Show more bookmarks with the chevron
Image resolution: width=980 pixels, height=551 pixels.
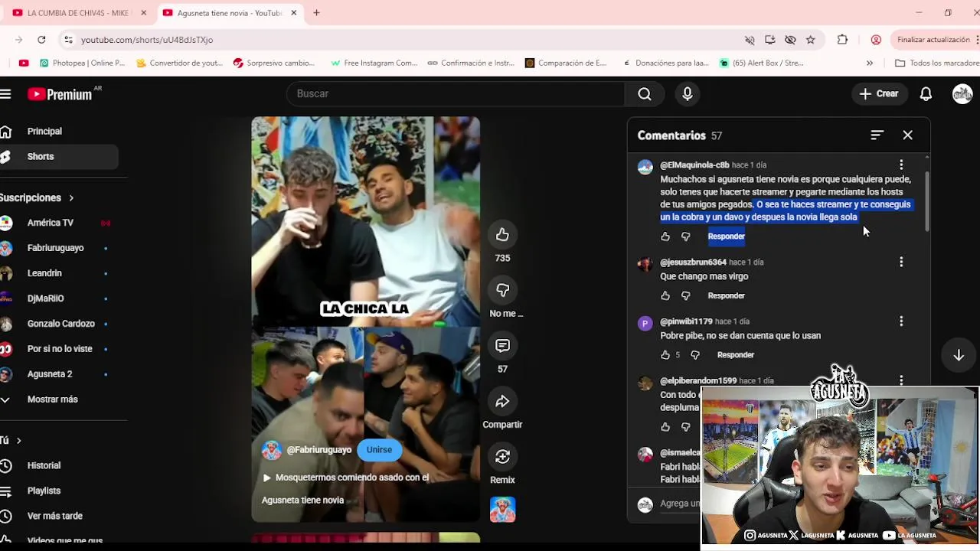(x=870, y=63)
